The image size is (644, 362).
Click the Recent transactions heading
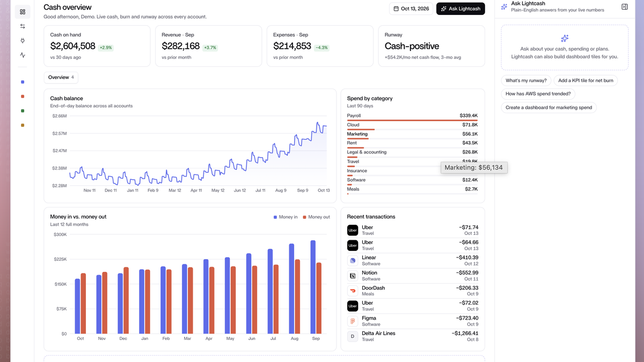[371, 217]
